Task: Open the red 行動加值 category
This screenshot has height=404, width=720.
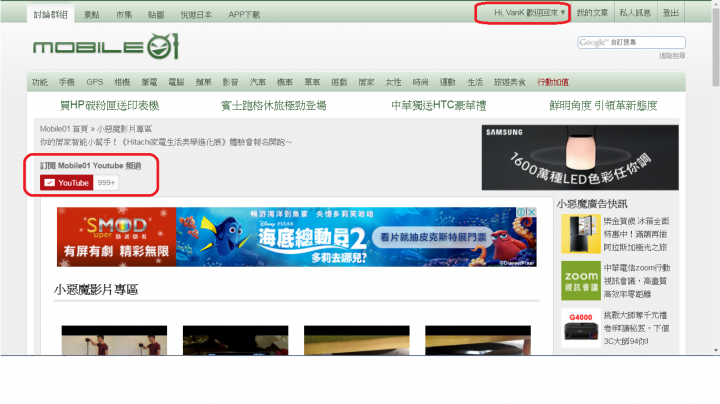Action: 553,82
